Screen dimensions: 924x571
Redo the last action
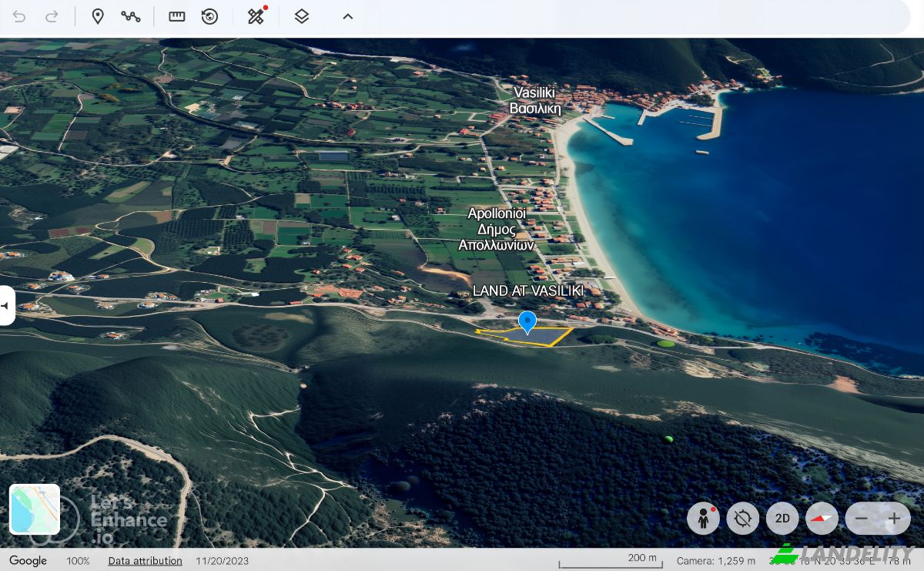[52, 16]
